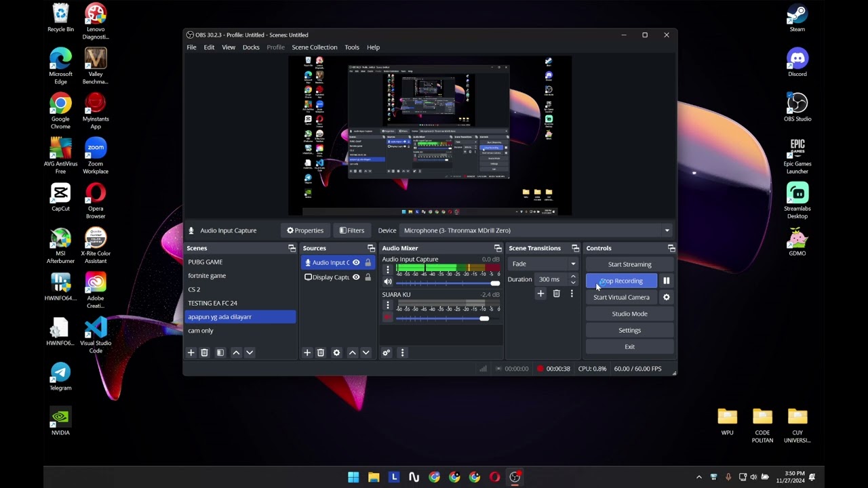
Task: Increase transition duration with up arrow
Action: [x=573, y=277]
